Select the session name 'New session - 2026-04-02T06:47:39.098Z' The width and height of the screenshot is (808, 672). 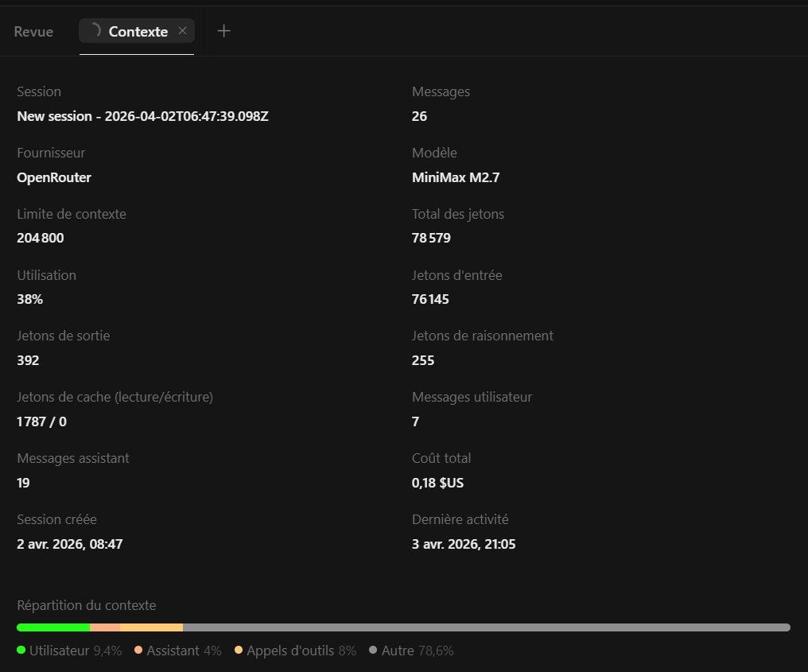pos(142,116)
